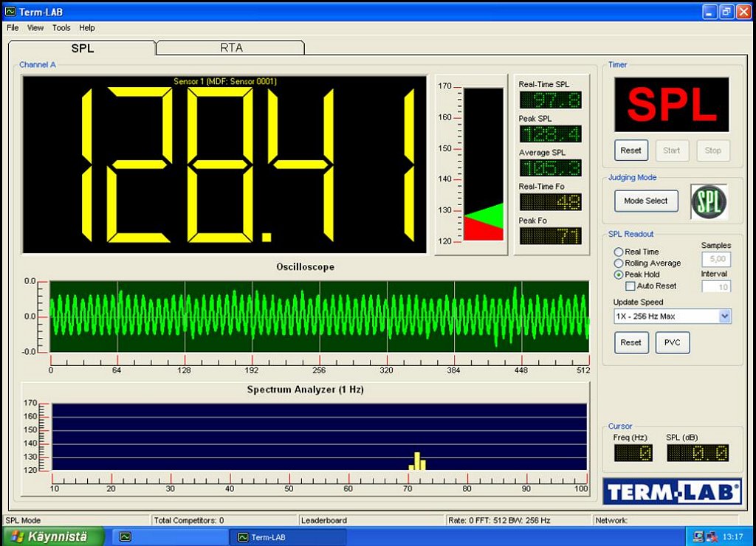This screenshot has width=756, height=546.
Task: Enable the Auto Reset checkbox
Action: 630,286
